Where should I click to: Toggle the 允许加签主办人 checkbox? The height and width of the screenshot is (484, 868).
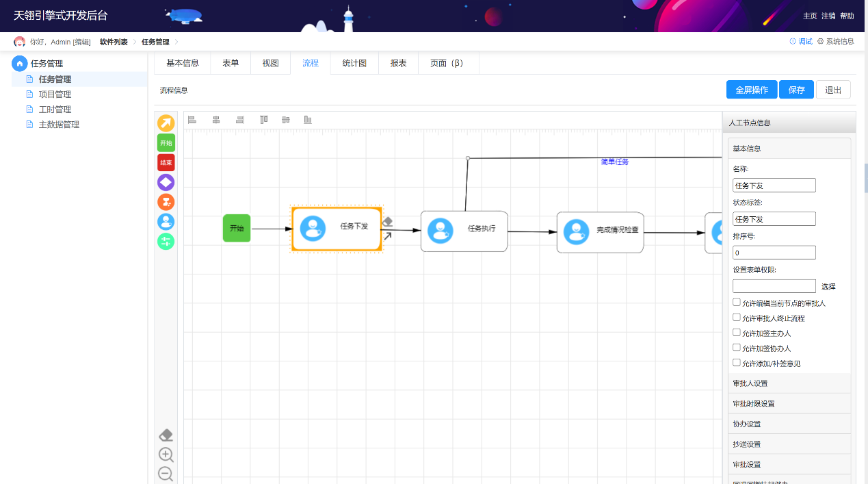(x=737, y=333)
